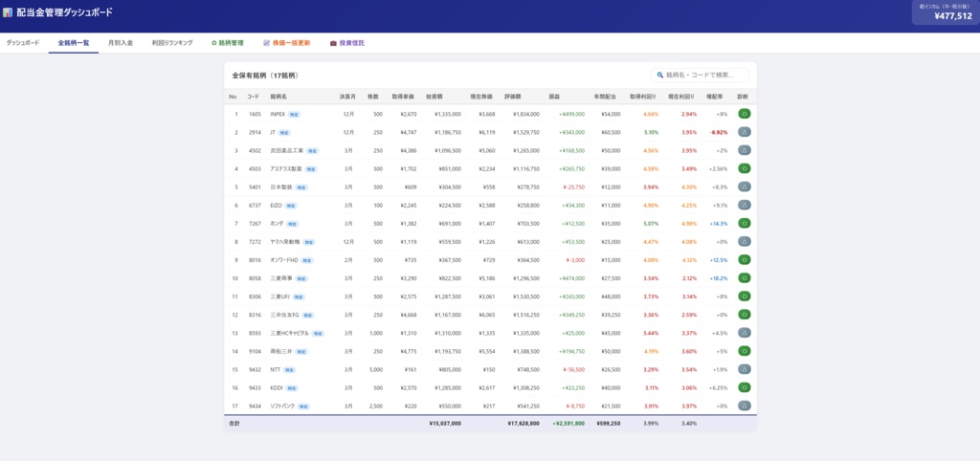
Task: Open the 利回りランキング tab
Action: point(172,43)
